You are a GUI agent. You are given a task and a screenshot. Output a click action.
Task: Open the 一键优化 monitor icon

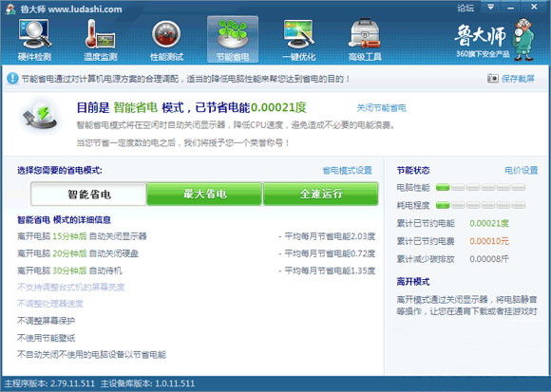[298, 41]
